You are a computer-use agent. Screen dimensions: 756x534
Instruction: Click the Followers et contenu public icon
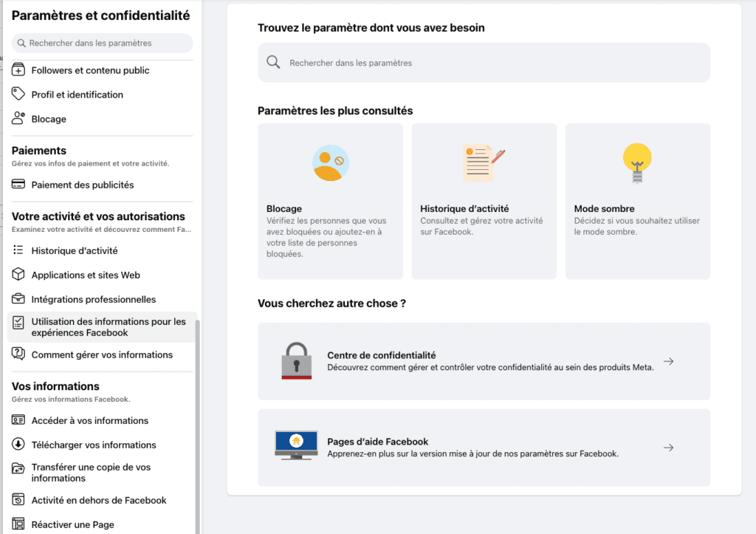click(x=18, y=70)
